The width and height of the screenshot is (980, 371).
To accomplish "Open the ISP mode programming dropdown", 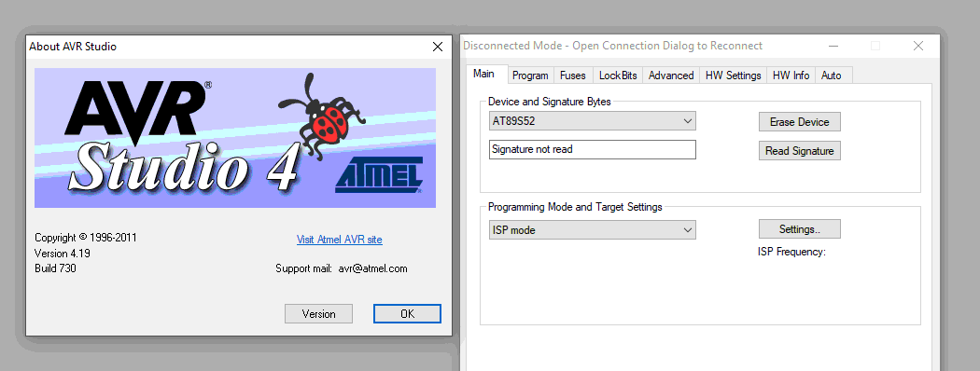I will (593, 230).
